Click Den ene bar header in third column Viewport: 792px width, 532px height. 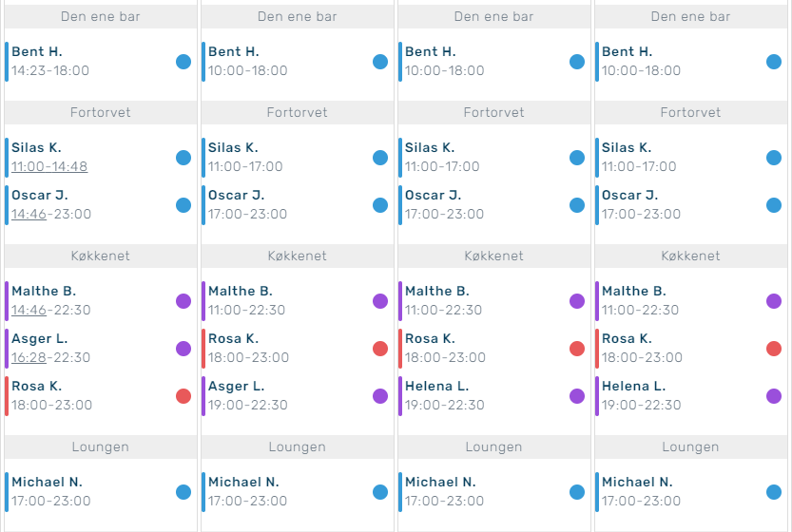[x=493, y=16]
